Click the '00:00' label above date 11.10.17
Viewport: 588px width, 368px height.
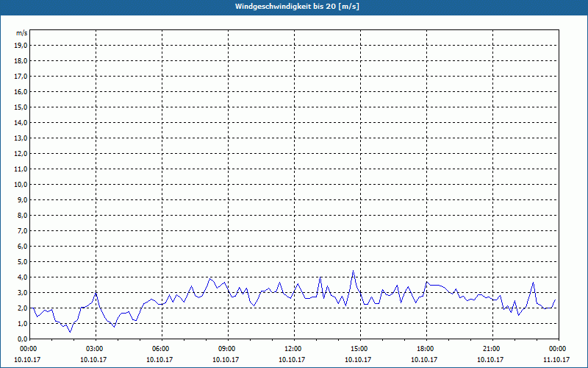click(559, 349)
